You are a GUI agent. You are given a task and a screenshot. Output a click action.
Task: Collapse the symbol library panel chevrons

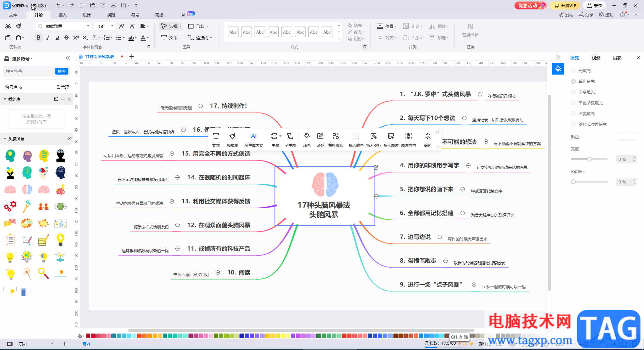tap(68, 58)
